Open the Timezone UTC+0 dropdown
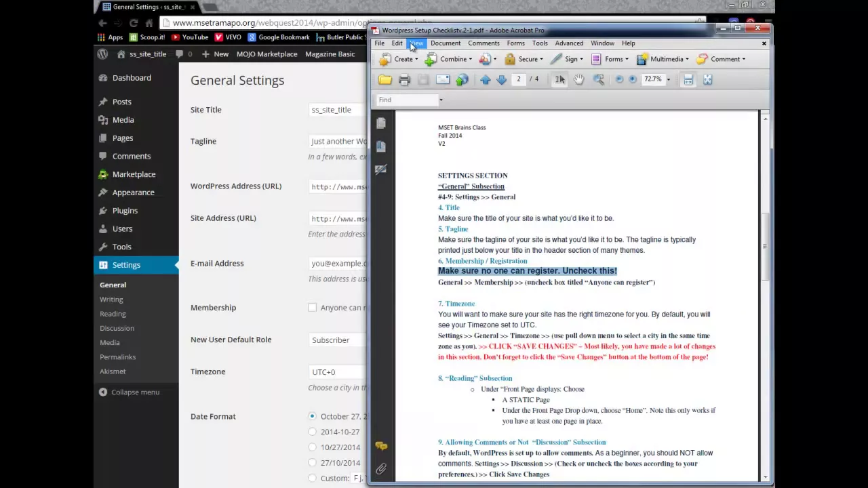Screen dimensions: 868x488 (x=338, y=371)
